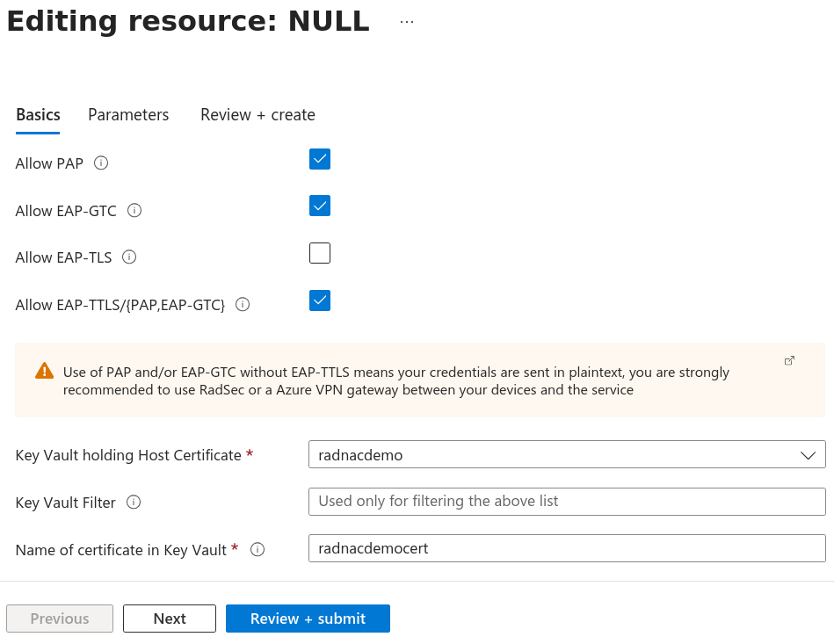This screenshot has height=644, width=834.
Task: Click the info icon near Name of certificate
Action: [257, 549]
